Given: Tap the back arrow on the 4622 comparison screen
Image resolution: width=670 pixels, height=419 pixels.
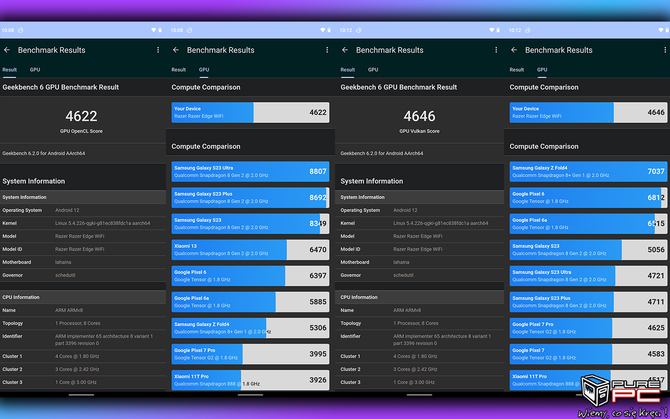Looking at the screenshot, I should pyautogui.click(x=176, y=50).
